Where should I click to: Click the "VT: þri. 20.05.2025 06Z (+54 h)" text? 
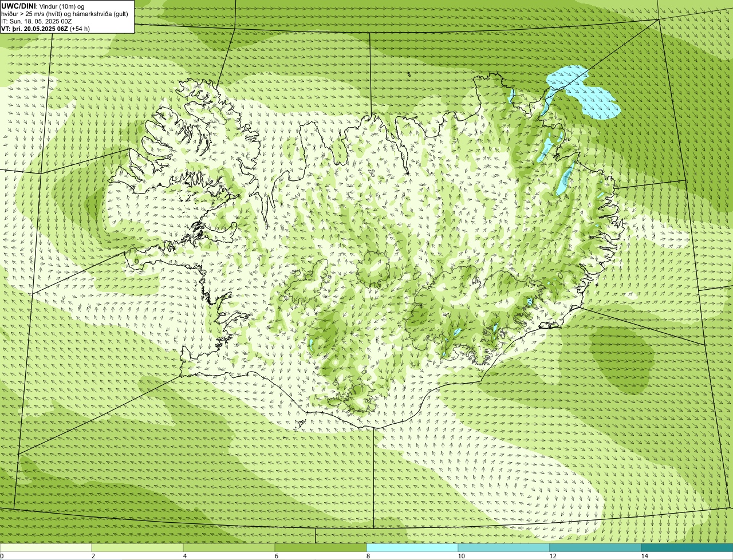tap(46, 29)
